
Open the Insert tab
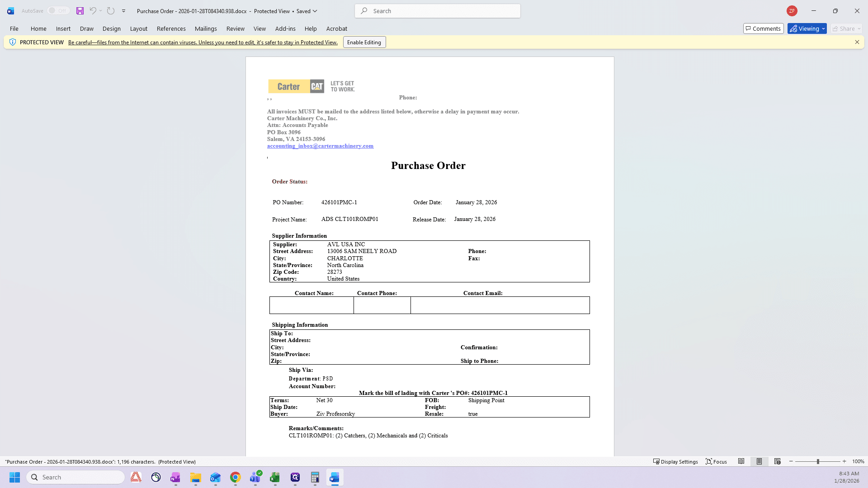point(63,28)
